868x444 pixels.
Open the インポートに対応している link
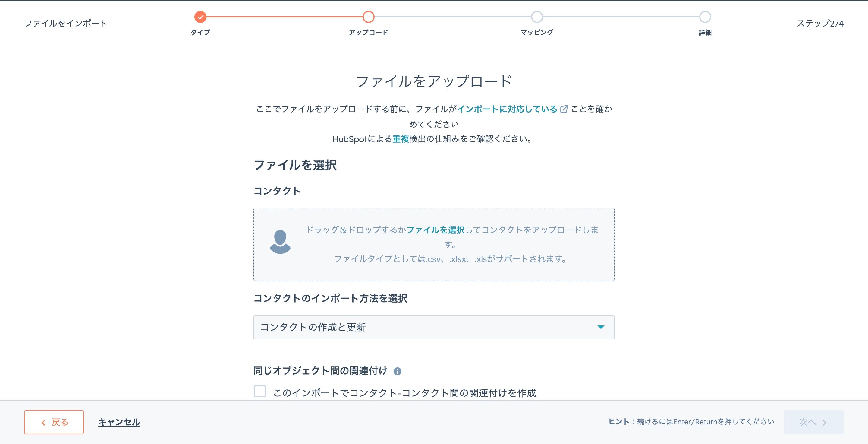[507, 109]
